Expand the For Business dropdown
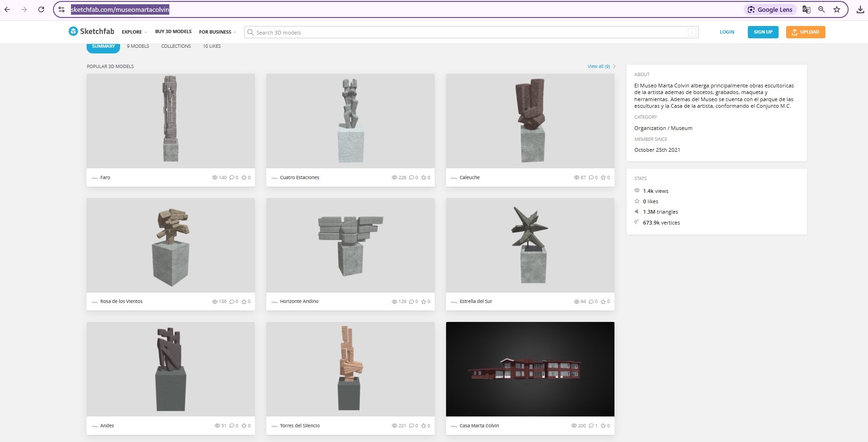Viewport: 868px width, 442px height. tap(217, 32)
